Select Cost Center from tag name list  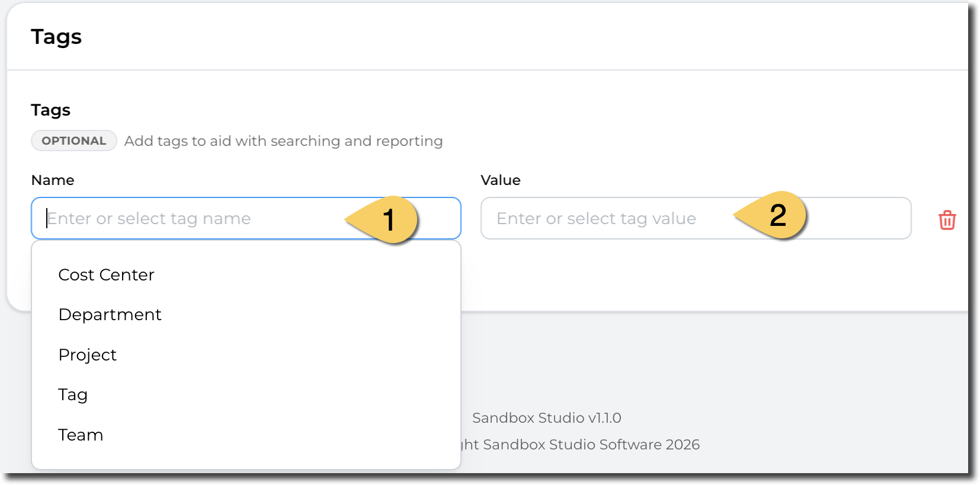pyautogui.click(x=106, y=275)
